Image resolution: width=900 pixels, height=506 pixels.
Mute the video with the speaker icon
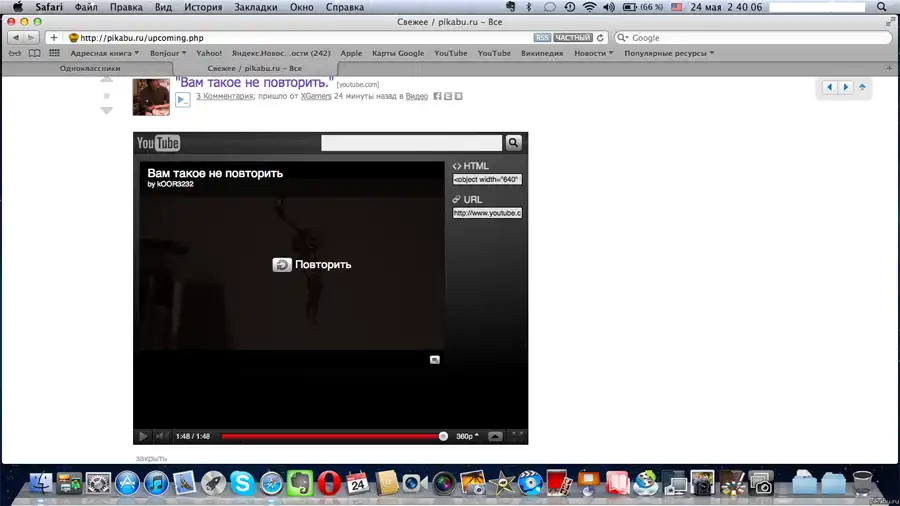(161, 436)
